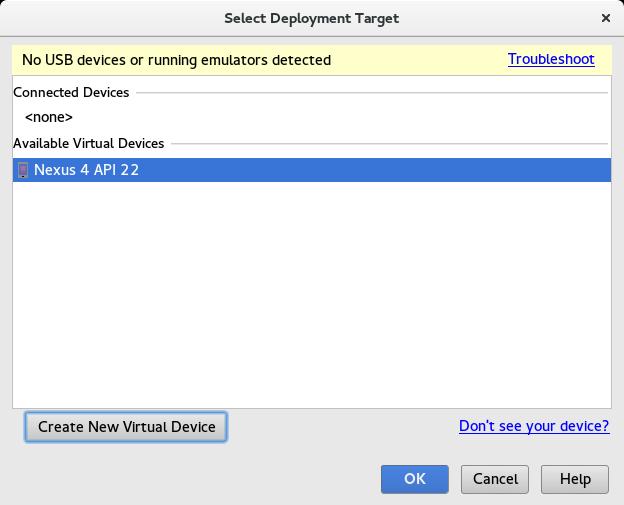
Task: Close the Select Deployment Target dialog
Action: (606, 18)
